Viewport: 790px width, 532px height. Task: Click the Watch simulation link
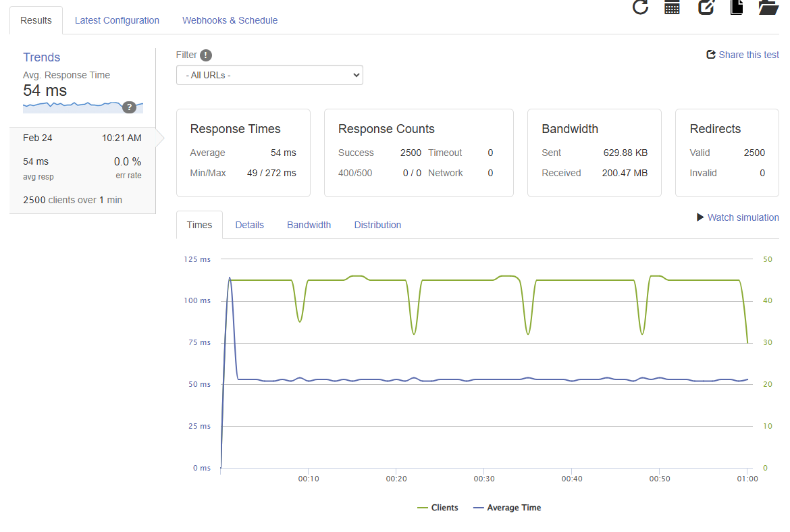point(743,217)
